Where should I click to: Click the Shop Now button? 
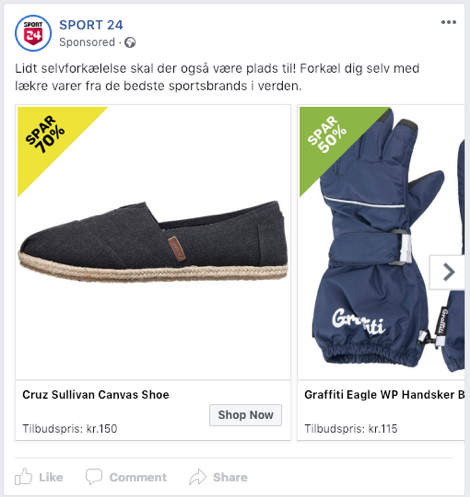[245, 415]
